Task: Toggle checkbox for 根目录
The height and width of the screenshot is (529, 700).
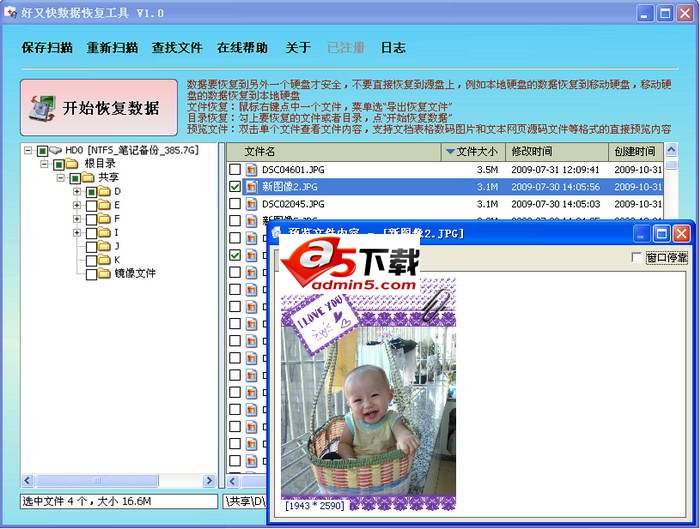Action: point(58,165)
